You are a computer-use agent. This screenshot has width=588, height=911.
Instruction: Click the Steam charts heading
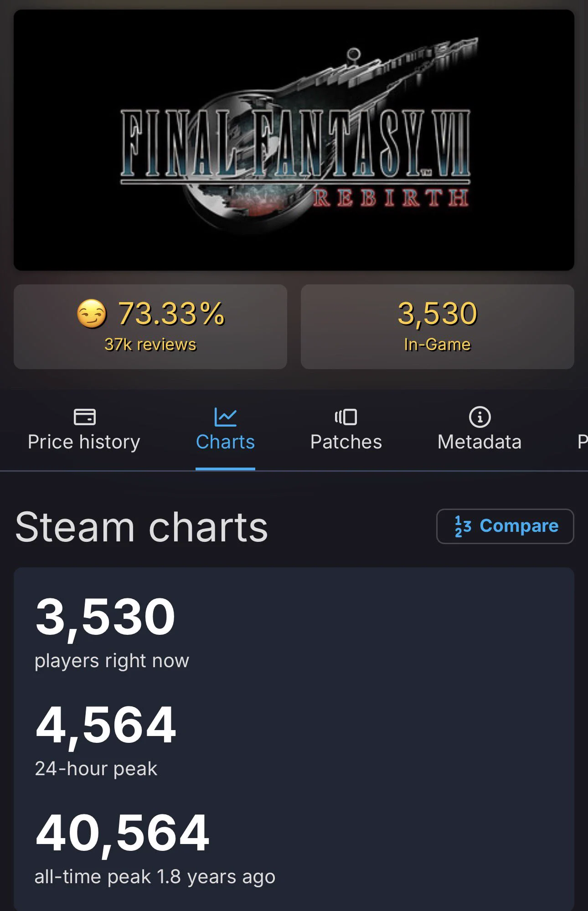(x=141, y=527)
